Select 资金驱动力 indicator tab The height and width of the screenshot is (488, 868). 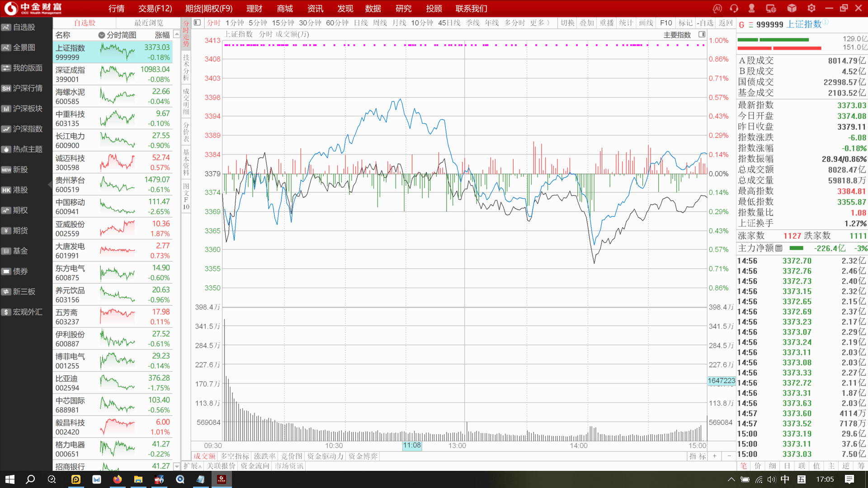pyautogui.click(x=325, y=456)
